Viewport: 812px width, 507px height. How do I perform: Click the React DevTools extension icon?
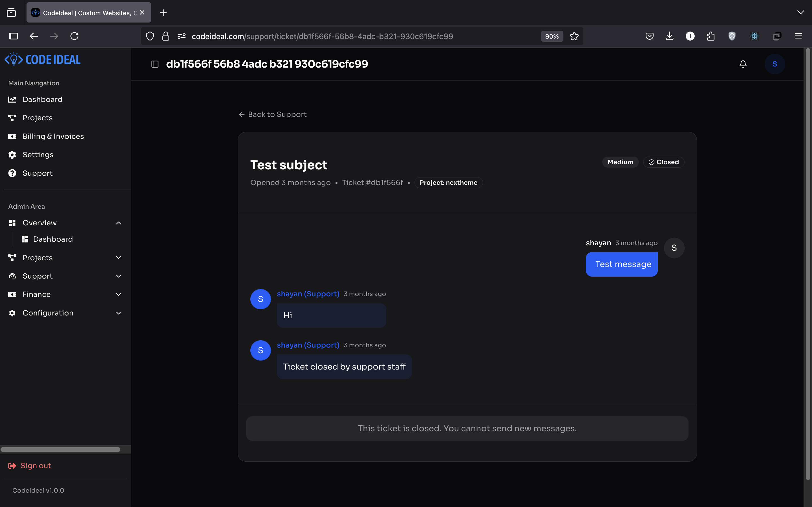coord(754,36)
